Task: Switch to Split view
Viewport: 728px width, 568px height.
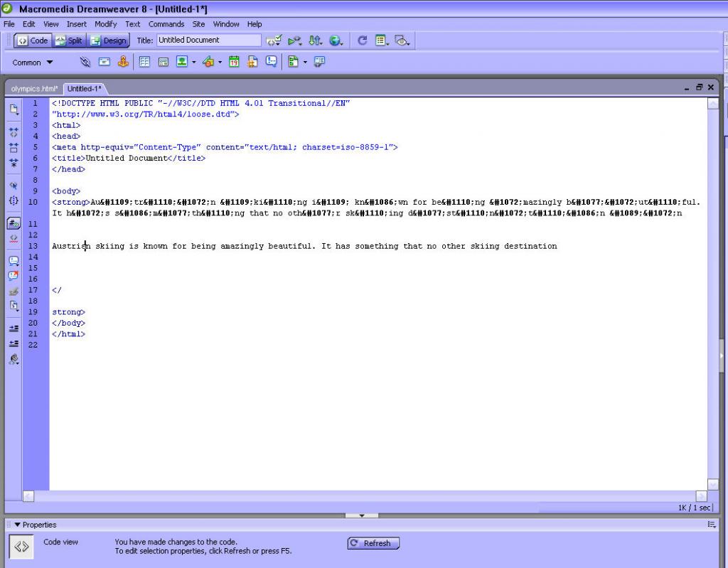Action: coord(69,41)
